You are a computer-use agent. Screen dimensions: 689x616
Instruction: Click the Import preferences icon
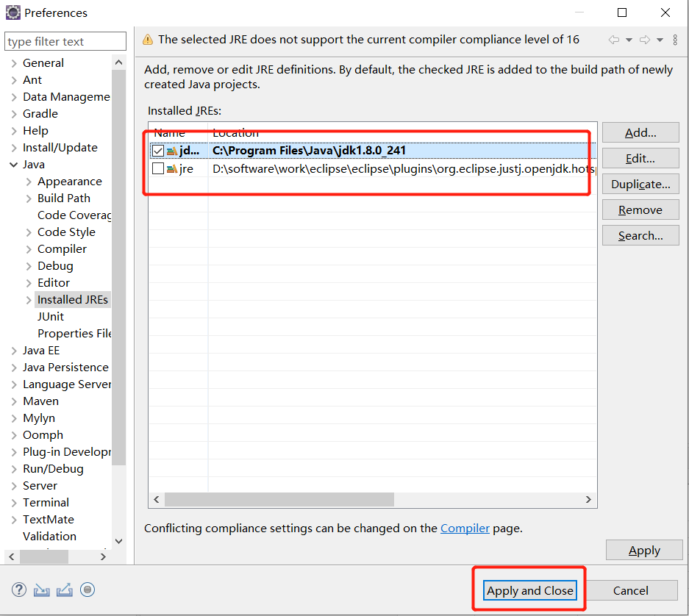click(42, 590)
